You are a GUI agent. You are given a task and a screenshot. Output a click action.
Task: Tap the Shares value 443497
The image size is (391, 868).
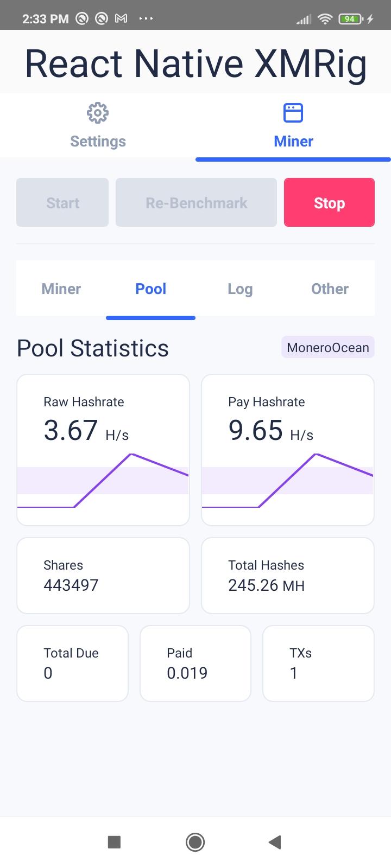pyautogui.click(x=71, y=585)
